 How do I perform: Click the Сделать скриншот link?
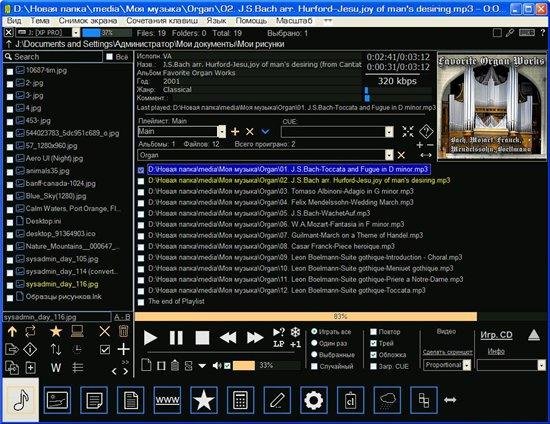click(448, 352)
